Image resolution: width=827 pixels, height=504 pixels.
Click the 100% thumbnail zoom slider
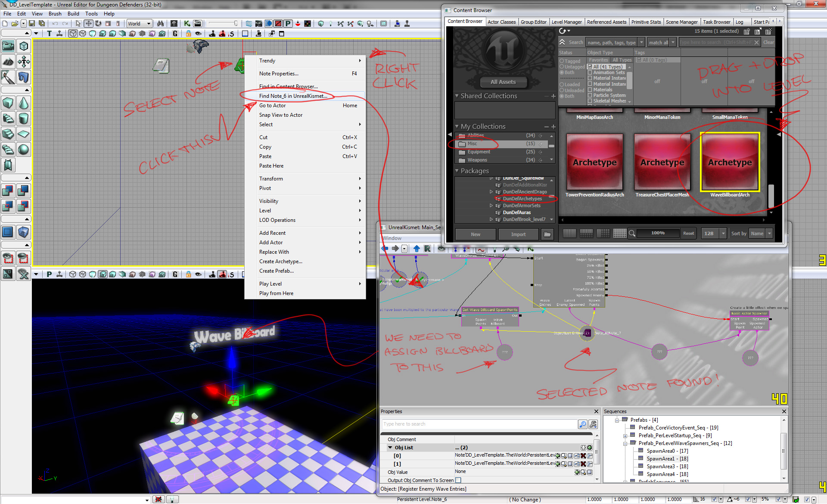pyautogui.click(x=658, y=233)
